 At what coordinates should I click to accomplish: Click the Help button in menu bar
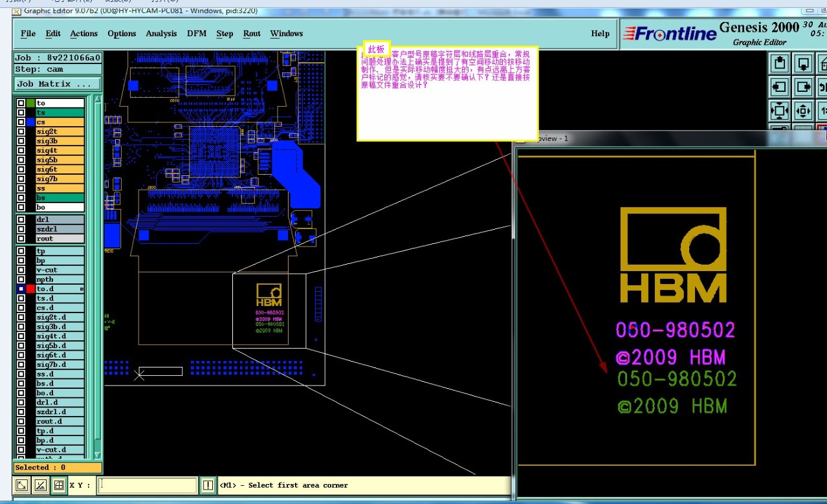tap(600, 34)
